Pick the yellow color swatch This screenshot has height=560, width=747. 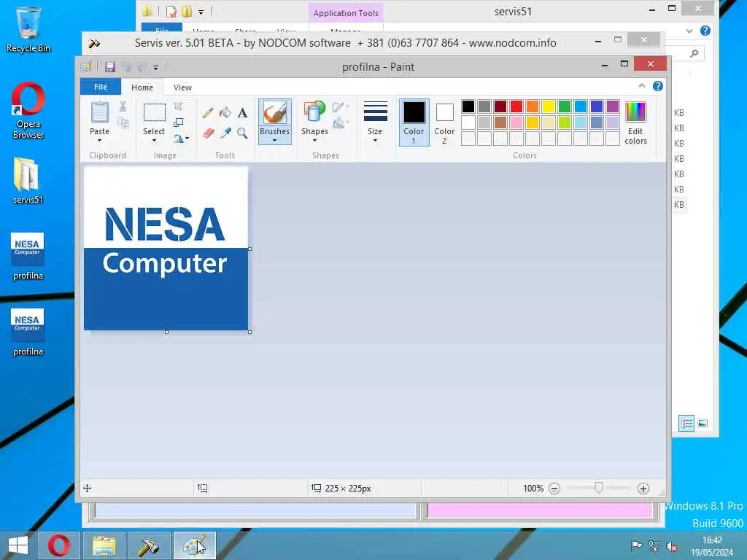(549, 106)
